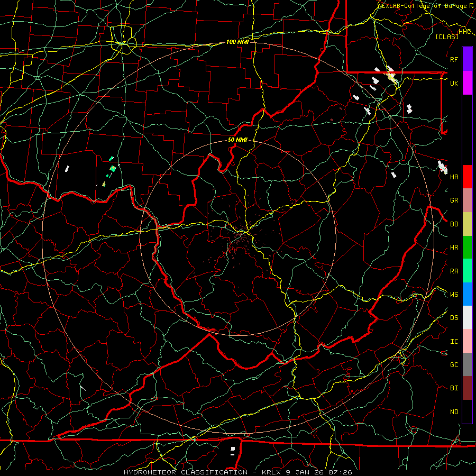Viewport: 476px width, 476px height.
Task: Click the HHC product code label
Action: tap(464, 32)
